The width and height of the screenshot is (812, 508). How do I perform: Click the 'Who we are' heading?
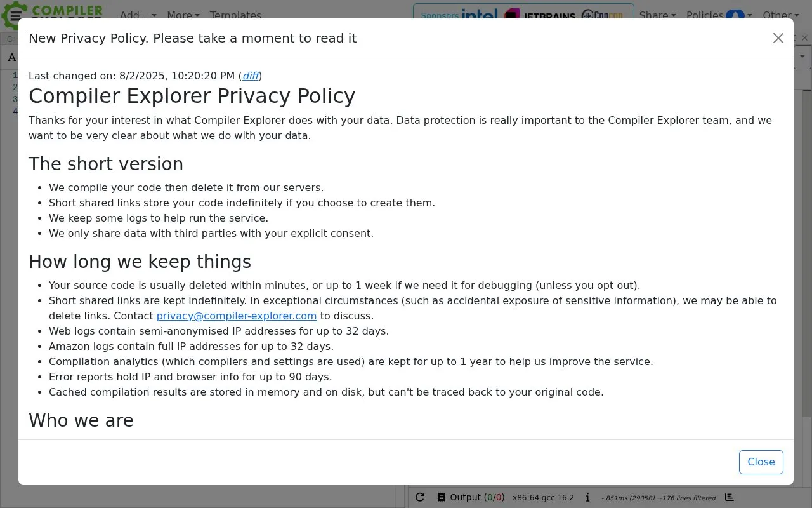(x=81, y=420)
